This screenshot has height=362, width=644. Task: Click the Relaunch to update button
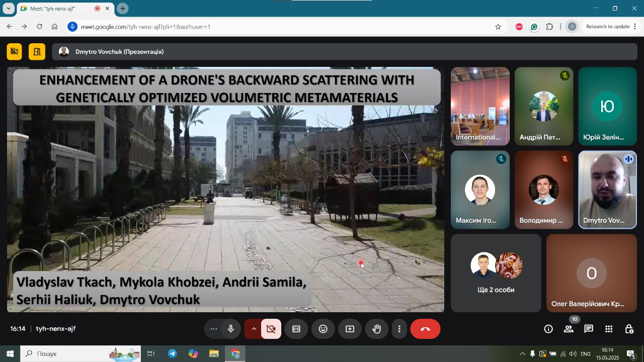tap(608, 27)
